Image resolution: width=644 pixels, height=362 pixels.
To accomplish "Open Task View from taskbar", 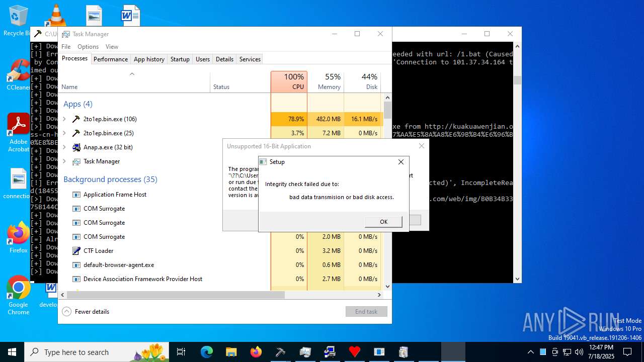I will pos(182,352).
